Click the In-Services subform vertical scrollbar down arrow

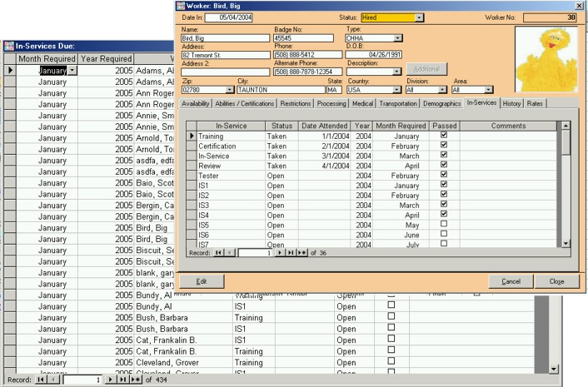(566, 244)
